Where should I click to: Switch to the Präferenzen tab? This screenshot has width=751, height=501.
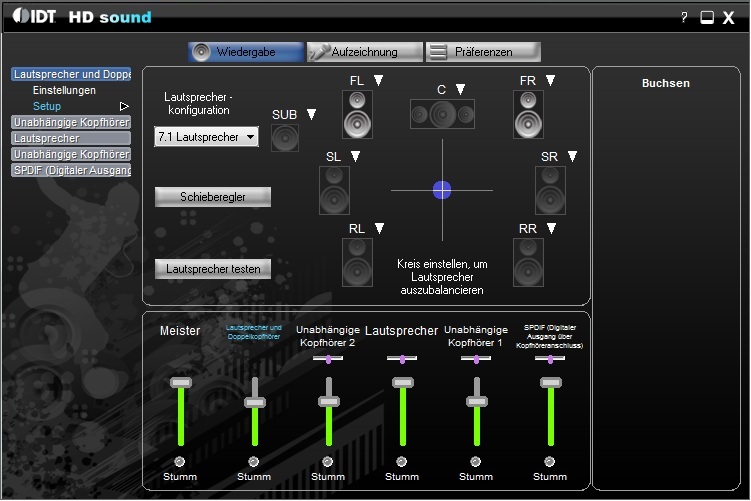(483, 52)
